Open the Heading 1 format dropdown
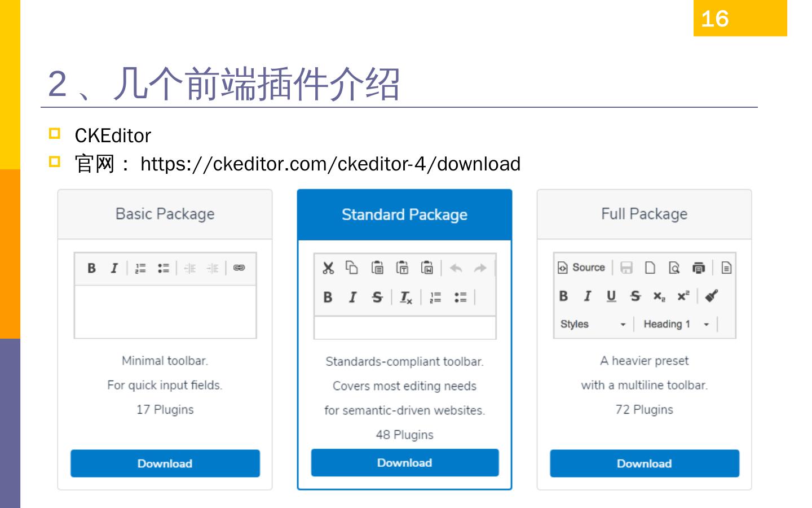 [676, 324]
